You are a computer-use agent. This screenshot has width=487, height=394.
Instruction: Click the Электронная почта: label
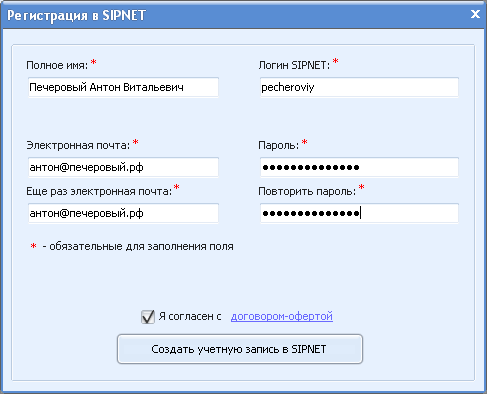point(78,145)
